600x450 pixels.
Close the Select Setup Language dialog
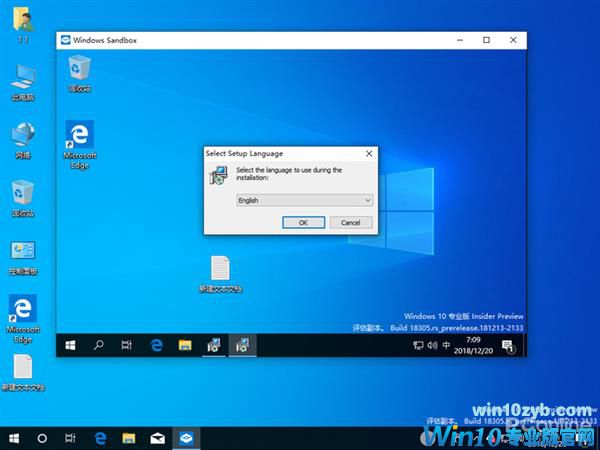point(369,153)
